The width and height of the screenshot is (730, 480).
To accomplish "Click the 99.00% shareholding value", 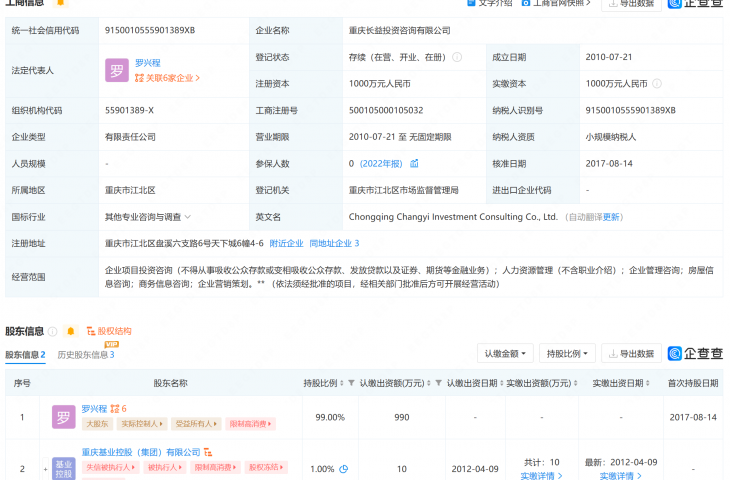I will coord(330,418).
